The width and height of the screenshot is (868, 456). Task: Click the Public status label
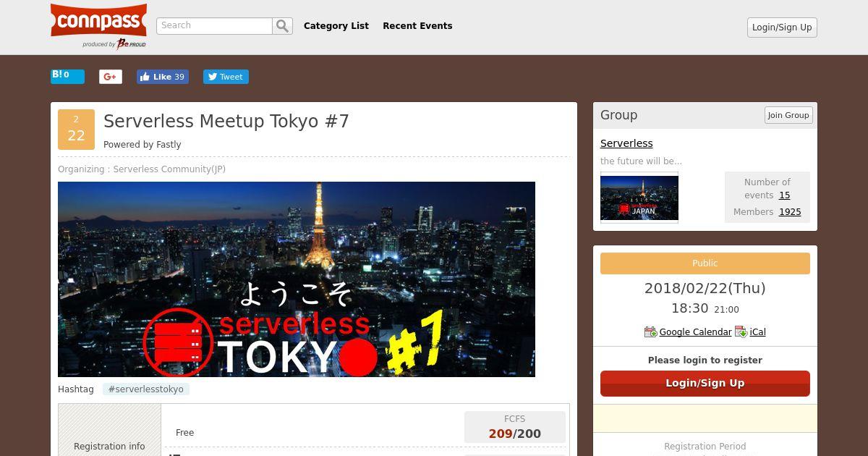point(705,263)
